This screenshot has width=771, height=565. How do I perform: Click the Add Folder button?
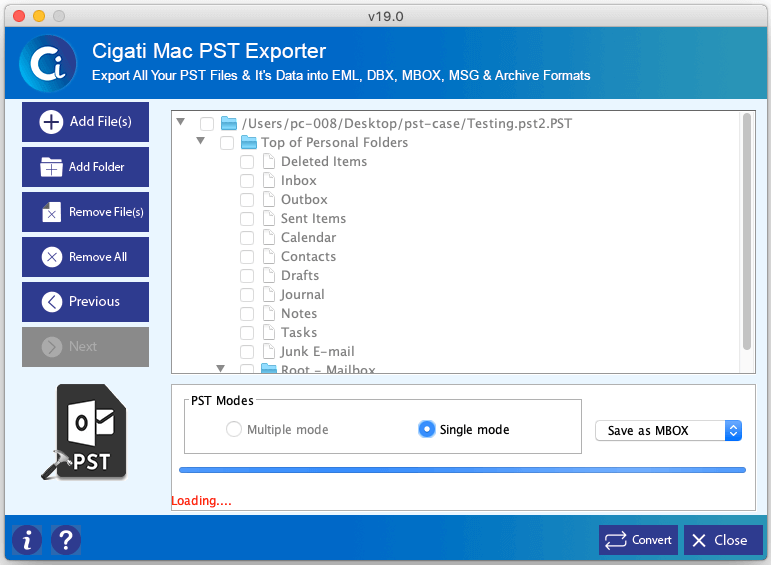[x=86, y=167]
